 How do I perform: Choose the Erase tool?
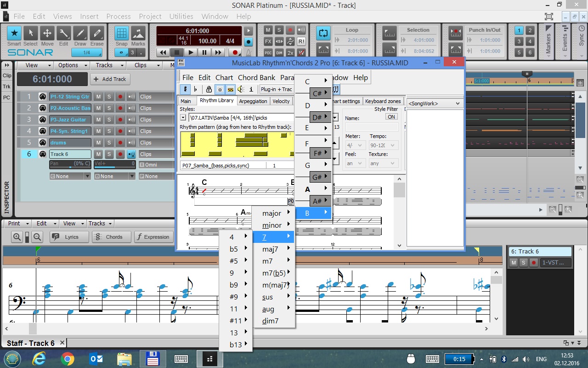click(x=96, y=34)
